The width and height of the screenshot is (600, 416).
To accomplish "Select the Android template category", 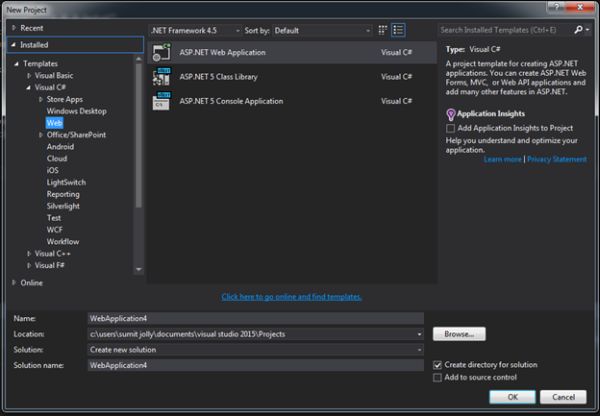I will pyautogui.click(x=60, y=147).
